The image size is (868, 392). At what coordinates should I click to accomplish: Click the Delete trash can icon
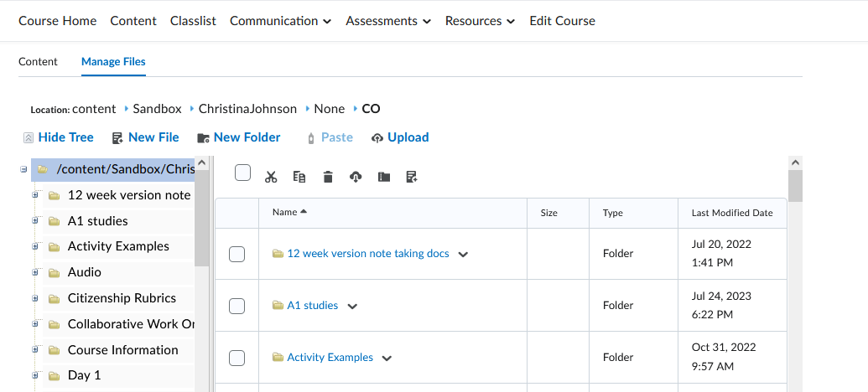328,177
